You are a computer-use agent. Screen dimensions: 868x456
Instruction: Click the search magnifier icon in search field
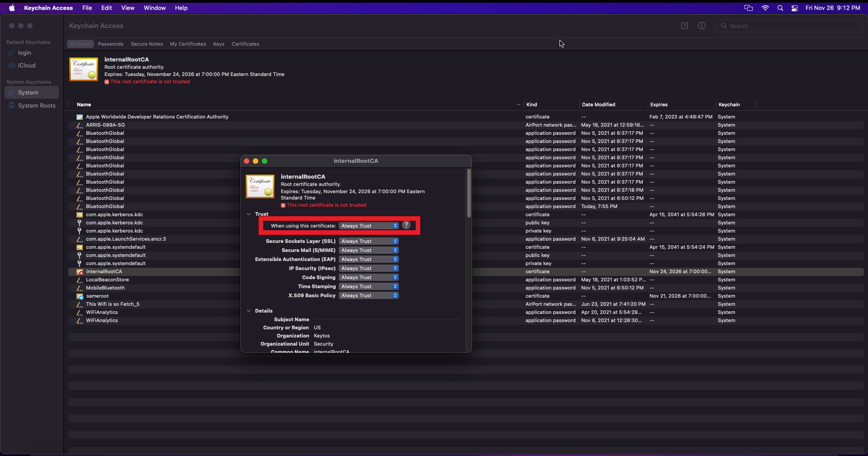click(724, 26)
